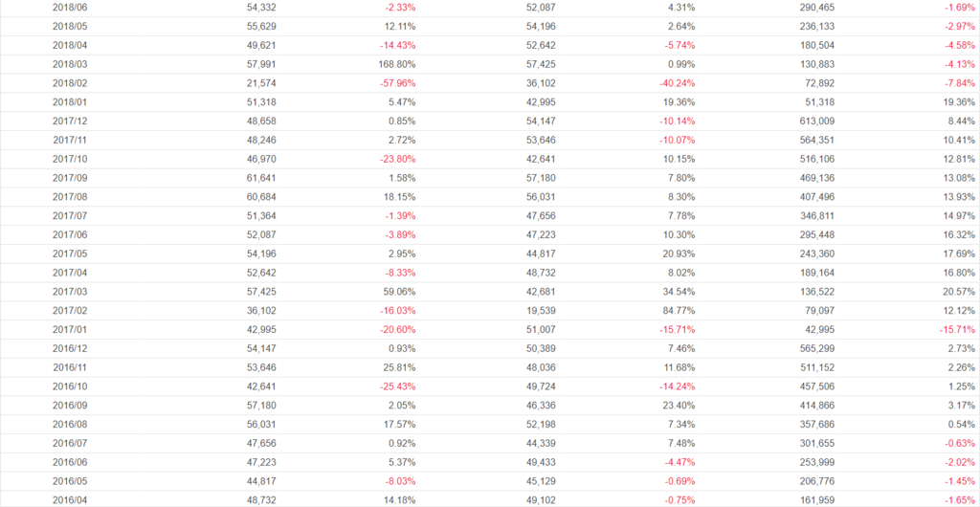The image size is (980, 507).
Task: Click the 2017/12 date cell
Action: click(x=69, y=121)
